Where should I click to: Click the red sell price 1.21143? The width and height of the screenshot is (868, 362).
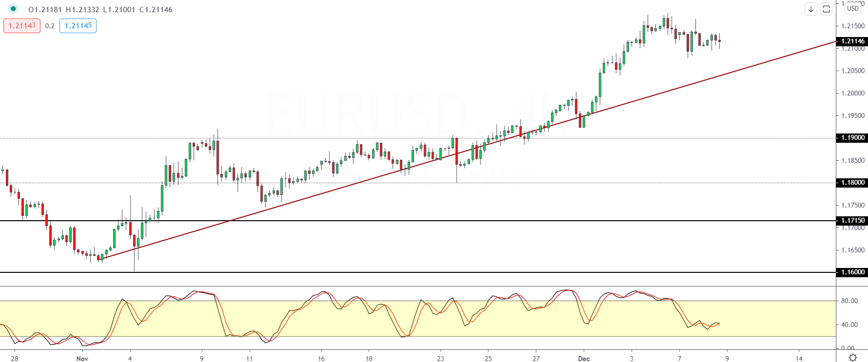click(x=22, y=26)
